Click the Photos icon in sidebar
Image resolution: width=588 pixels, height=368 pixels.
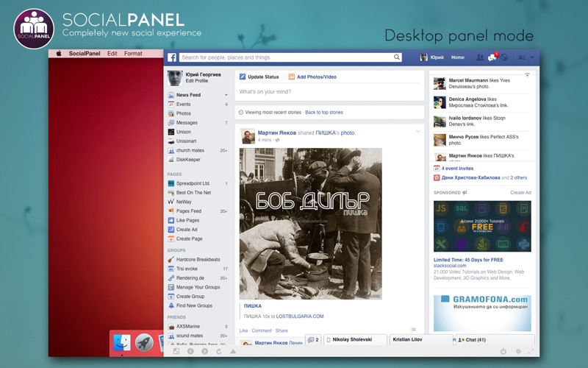[x=171, y=113]
